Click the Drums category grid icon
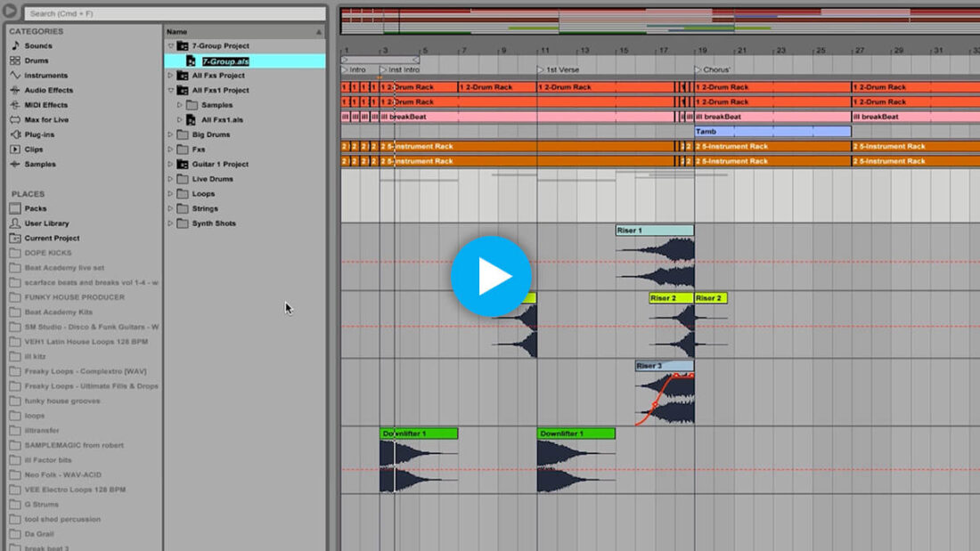980x551 pixels. (15, 61)
